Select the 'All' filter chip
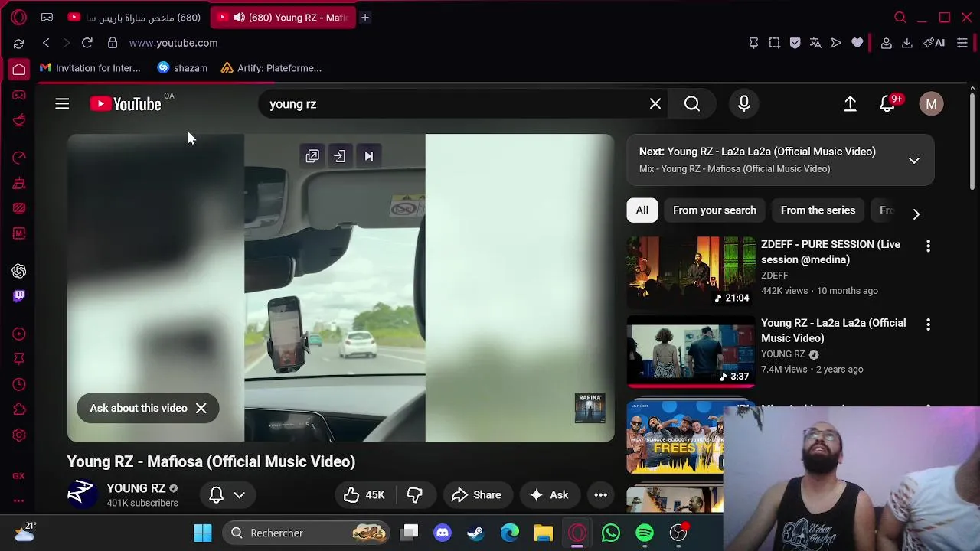This screenshot has width=980, height=551. (x=642, y=210)
